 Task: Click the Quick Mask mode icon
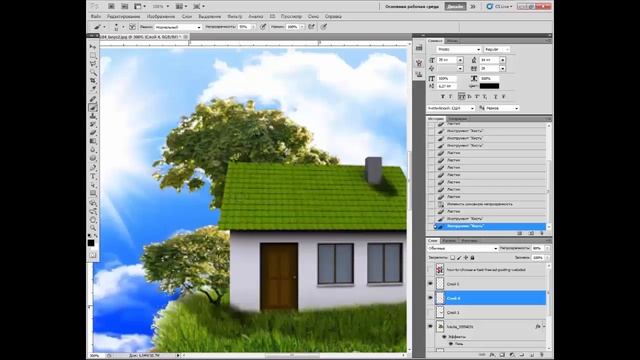[x=93, y=255]
